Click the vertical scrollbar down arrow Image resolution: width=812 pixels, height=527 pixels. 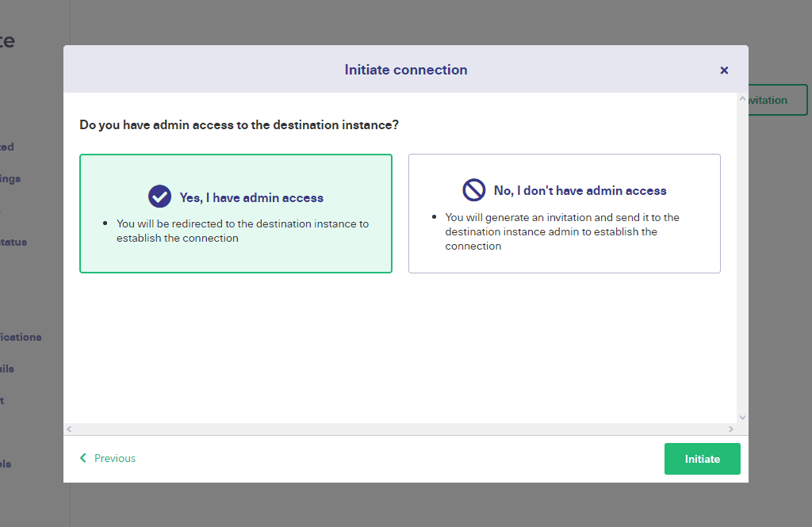tap(742, 418)
